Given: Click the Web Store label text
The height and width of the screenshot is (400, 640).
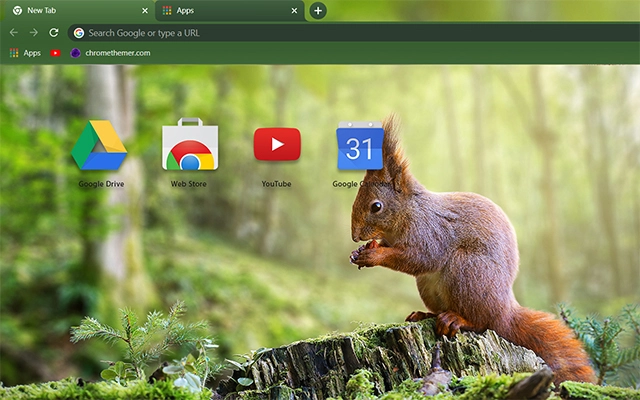Looking at the screenshot, I should [189, 184].
